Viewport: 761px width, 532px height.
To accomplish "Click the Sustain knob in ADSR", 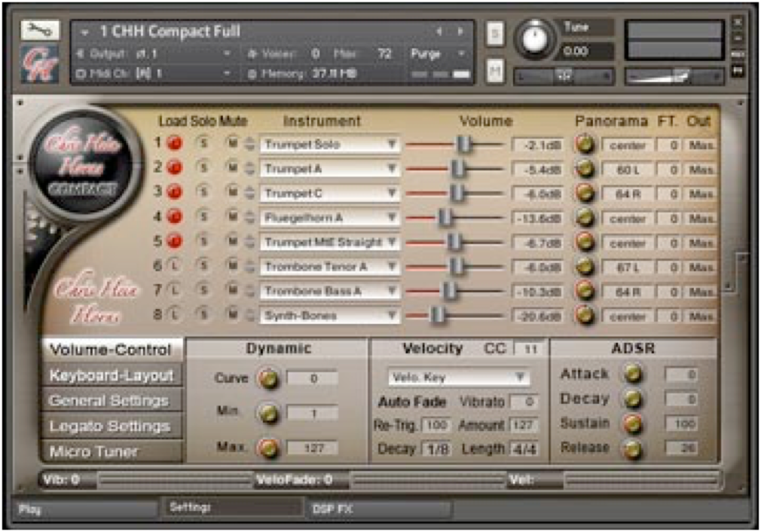I will click(x=633, y=423).
